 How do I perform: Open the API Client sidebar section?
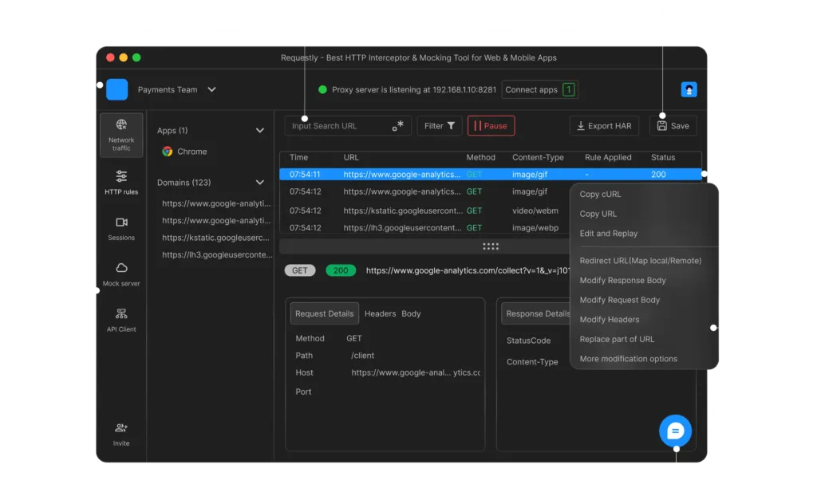(121, 320)
